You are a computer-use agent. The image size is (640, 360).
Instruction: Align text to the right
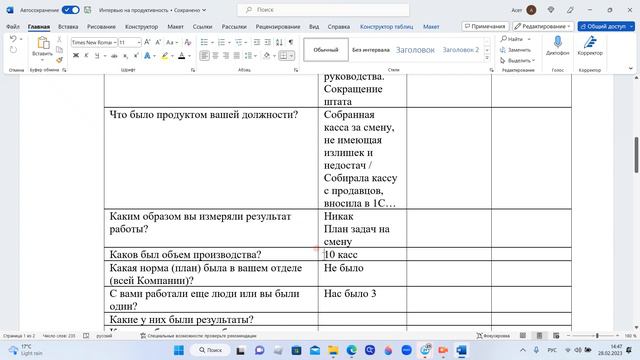(226, 56)
